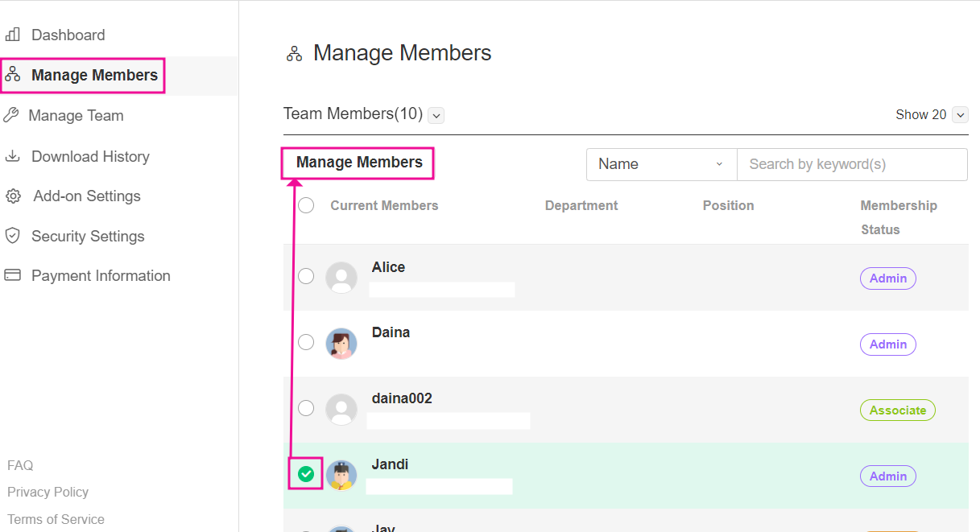Click Jandi's profile avatar
This screenshot has height=532, width=980.
(341, 476)
